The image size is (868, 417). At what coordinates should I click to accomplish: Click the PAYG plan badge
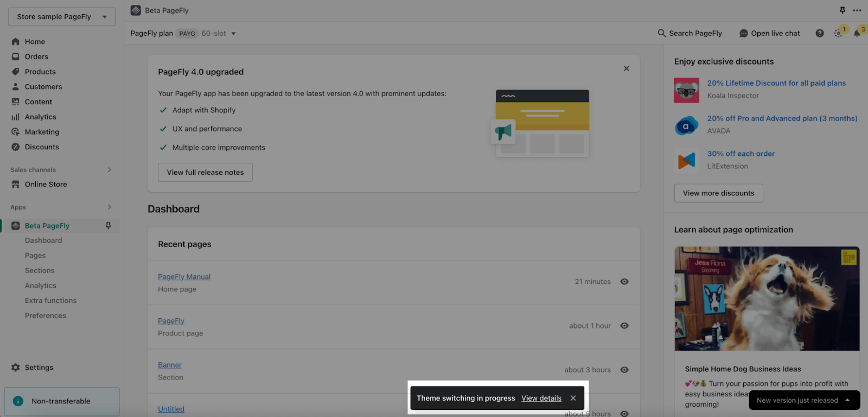pos(187,34)
